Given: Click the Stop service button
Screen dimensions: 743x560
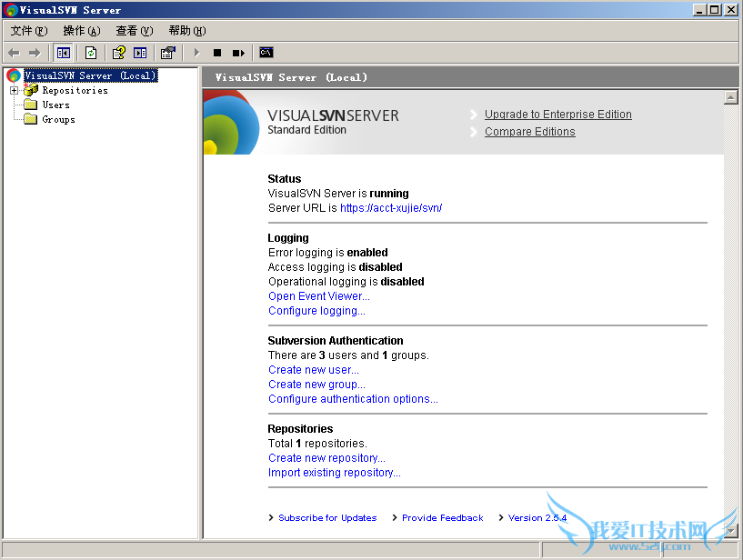Looking at the screenshot, I should 217,53.
